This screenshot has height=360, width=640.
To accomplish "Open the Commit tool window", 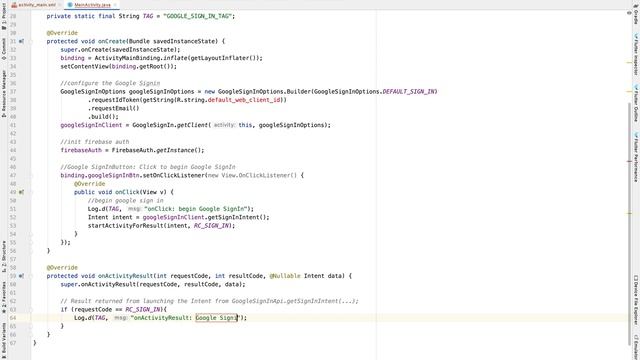I will click(x=4, y=49).
